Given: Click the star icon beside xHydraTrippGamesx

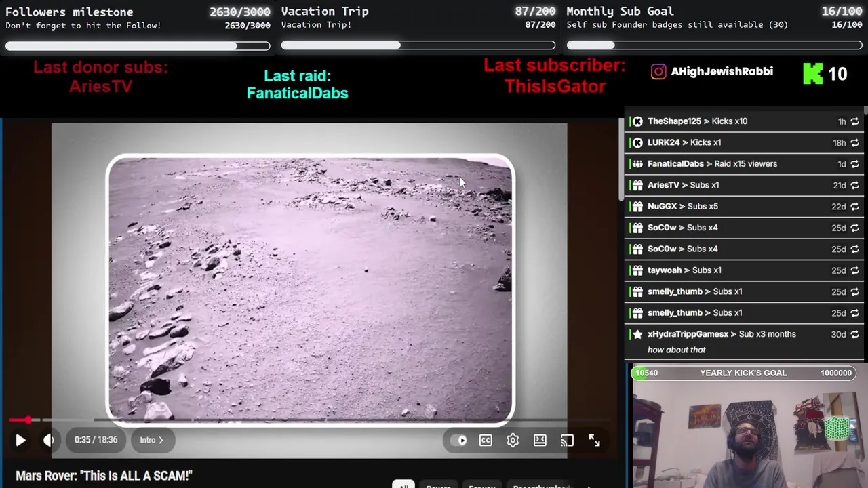Looking at the screenshot, I should 637,334.
